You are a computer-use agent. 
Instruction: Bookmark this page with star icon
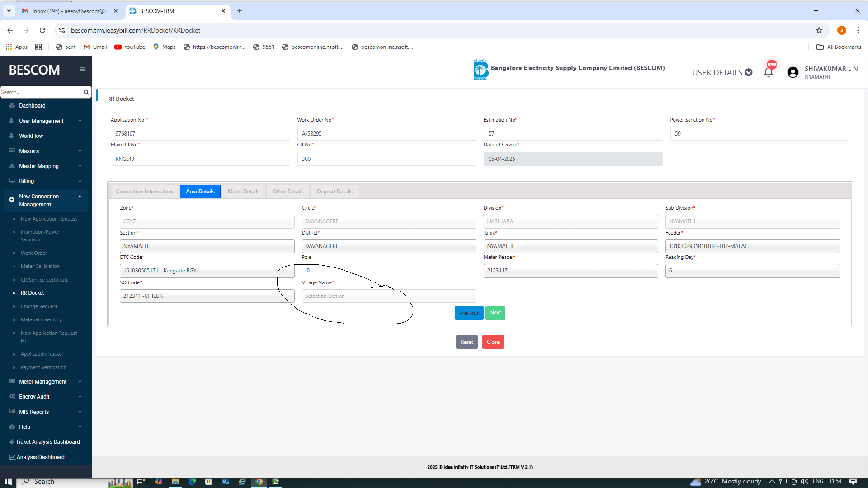pos(819,30)
